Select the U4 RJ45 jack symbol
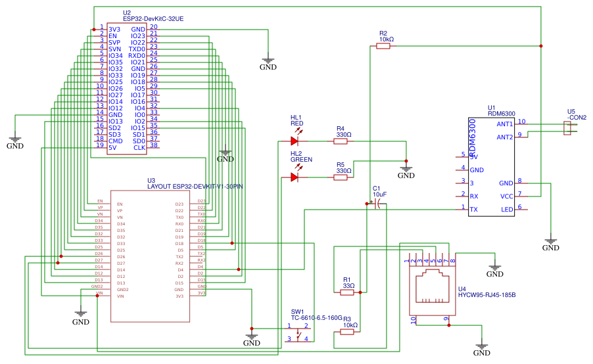This screenshot has height=364, width=593. (433, 290)
